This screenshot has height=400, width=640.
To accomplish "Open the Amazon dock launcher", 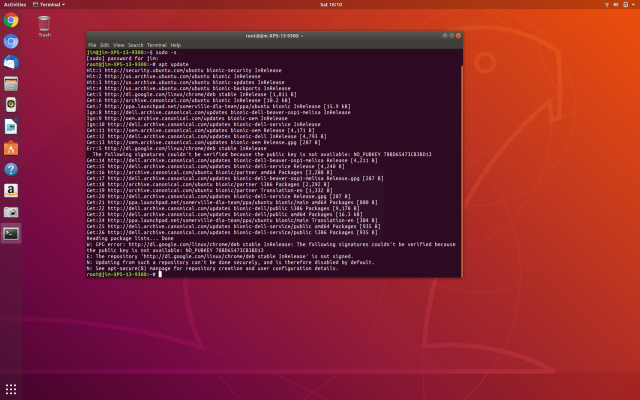I will pyautogui.click(x=11, y=190).
